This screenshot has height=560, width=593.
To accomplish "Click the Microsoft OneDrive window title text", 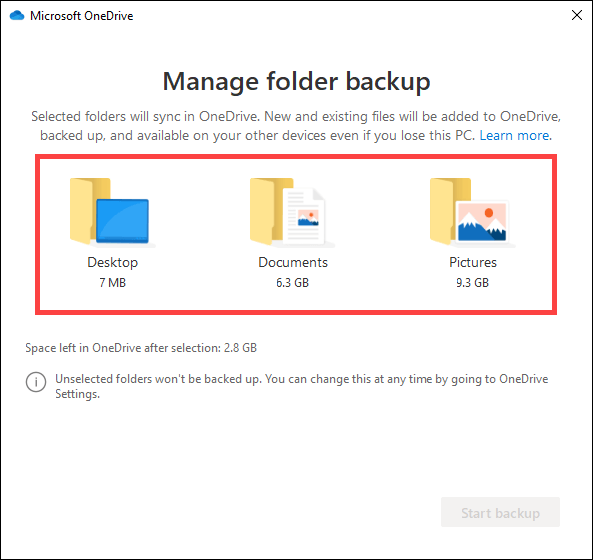I will click(x=82, y=16).
